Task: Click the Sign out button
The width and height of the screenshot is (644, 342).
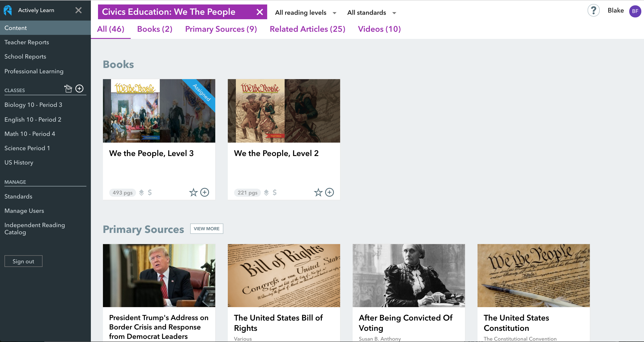Action: [x=23, y=261]
